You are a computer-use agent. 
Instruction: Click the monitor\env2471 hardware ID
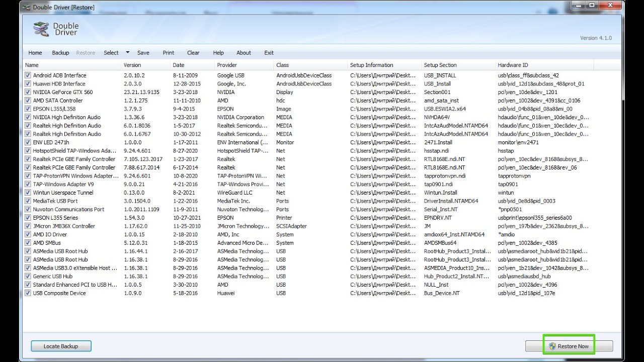click(x=517, y=142)
